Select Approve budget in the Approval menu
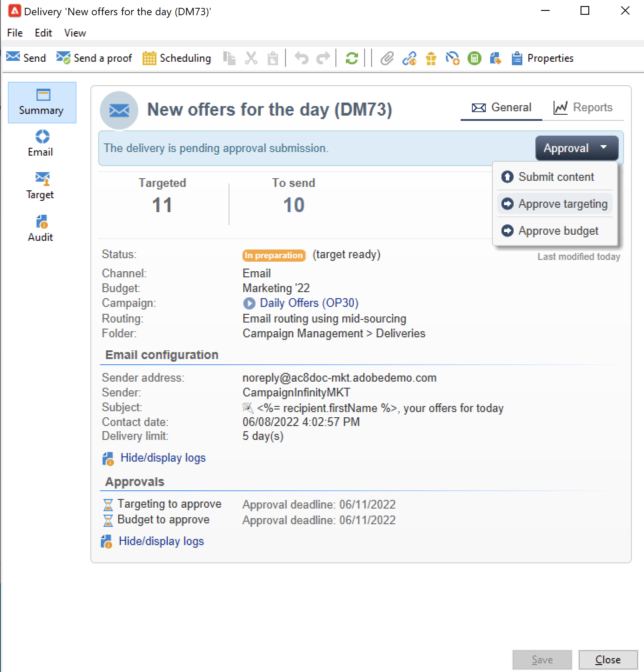 click(555, 231)
